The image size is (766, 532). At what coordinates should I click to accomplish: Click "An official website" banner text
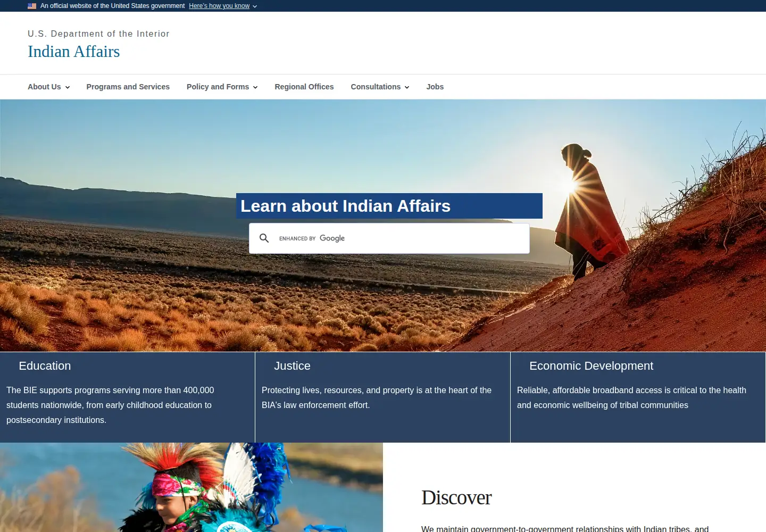[112, 6]
